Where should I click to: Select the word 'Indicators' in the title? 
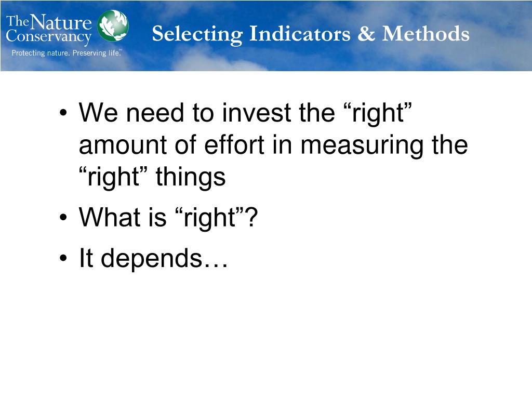(x=300, y=34)
